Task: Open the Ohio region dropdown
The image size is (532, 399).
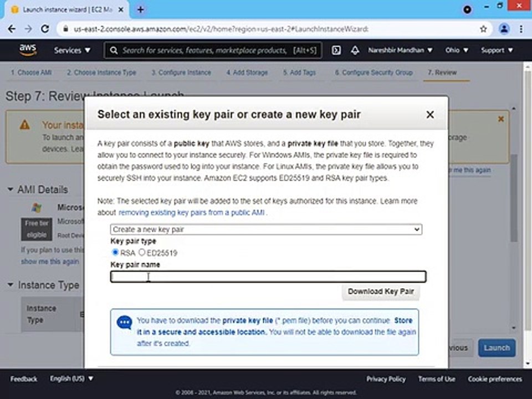Action: pos(457,50)
